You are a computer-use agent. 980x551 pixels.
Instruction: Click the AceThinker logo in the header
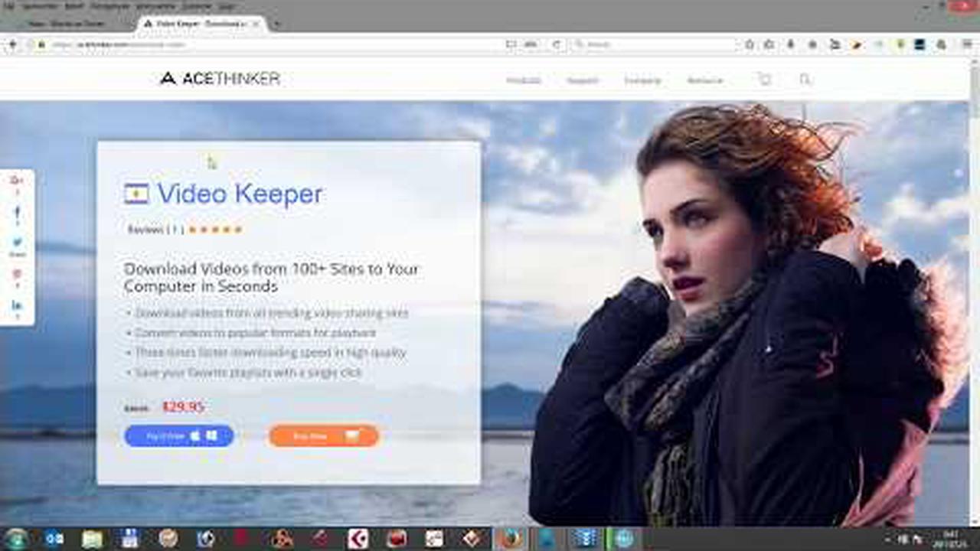click(220, 78)
